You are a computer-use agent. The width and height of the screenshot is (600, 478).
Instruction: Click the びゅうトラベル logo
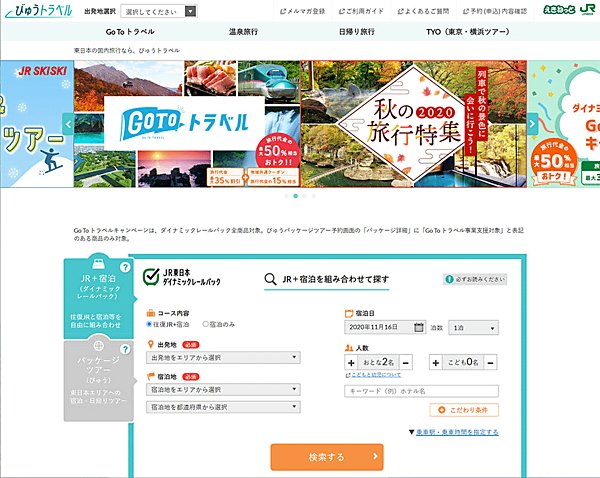(x=39, y=11)
